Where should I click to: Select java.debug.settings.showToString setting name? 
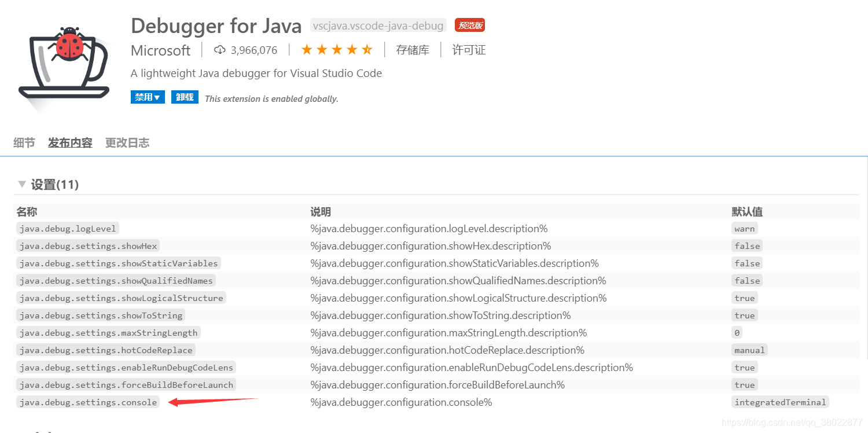click(x=101, y=315)
